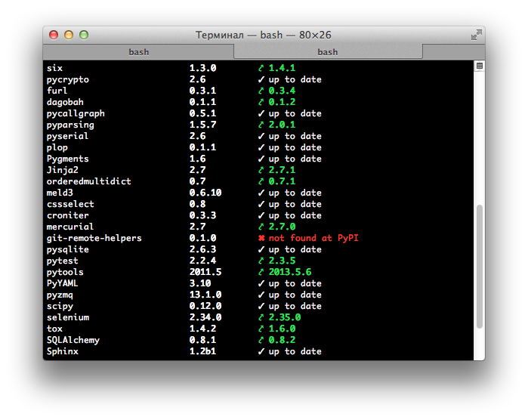Click green version '1.6.0' for tox
The height and width of the screenshot is (420, 528).
282,329
